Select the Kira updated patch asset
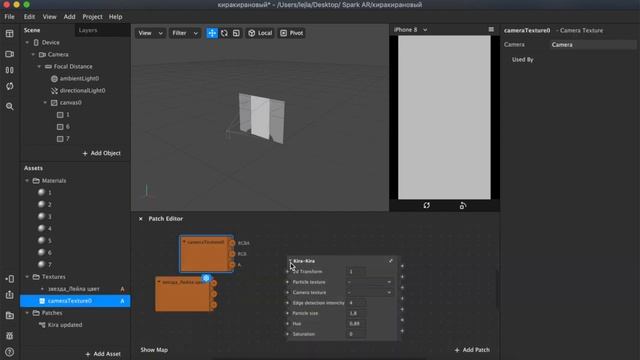 tap(60, 325)
